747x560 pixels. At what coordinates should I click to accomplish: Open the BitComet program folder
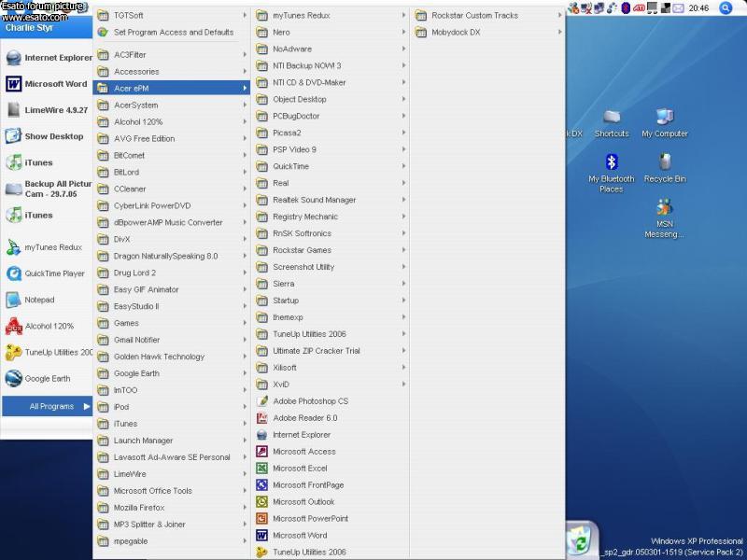pos(172,155)
